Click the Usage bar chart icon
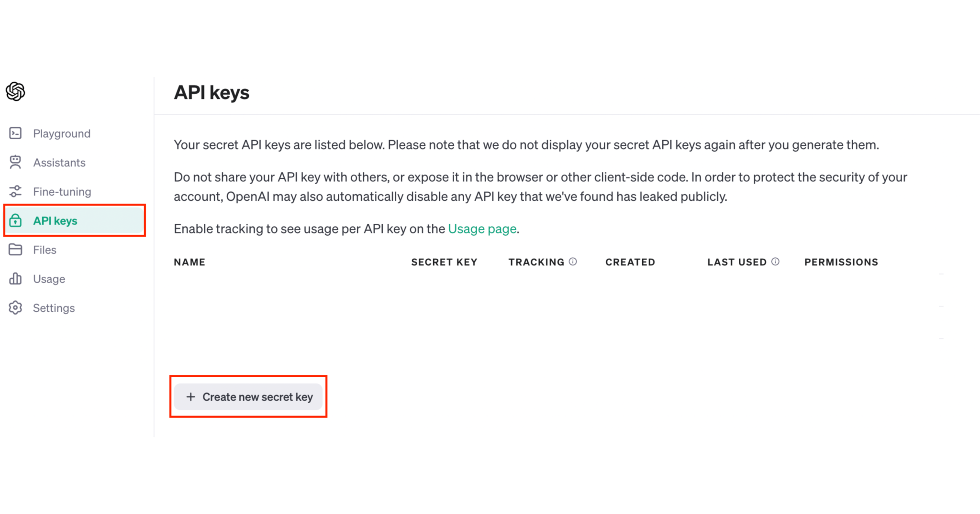980x514 pixels. click(15, 279)
